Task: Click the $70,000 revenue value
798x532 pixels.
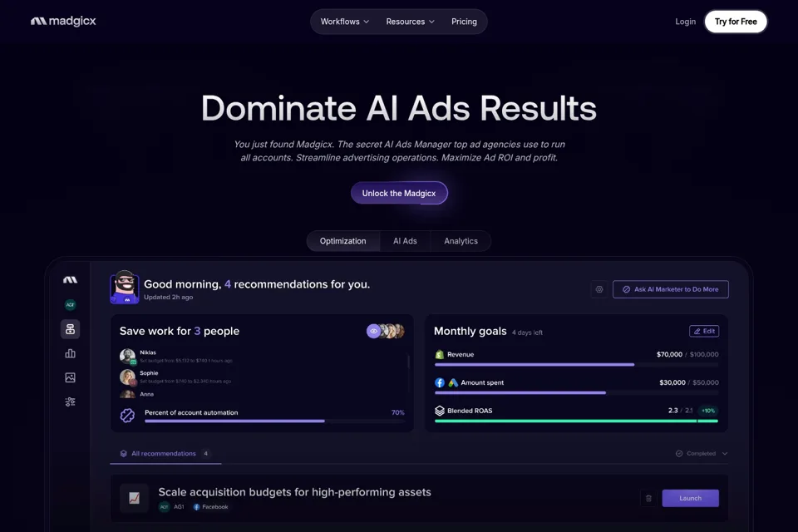Action: tap(669, 354)
